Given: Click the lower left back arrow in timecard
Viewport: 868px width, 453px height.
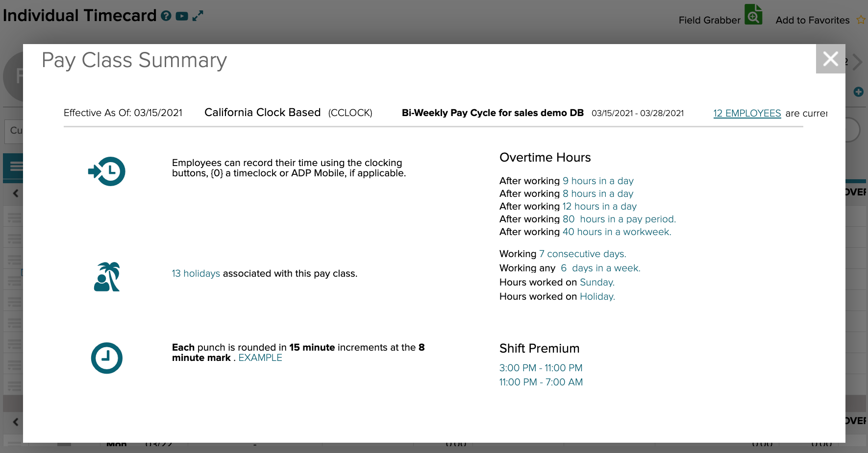Looking at the screenshot, I should pos(16,422).
